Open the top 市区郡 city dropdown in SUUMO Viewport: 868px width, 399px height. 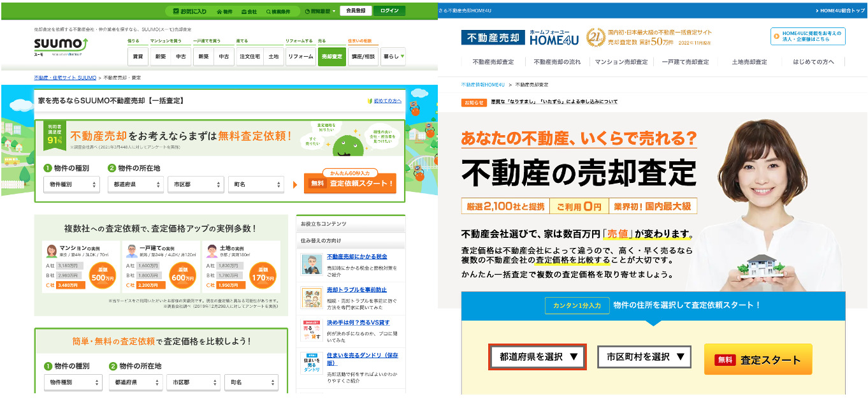click(x=196, y=184)
